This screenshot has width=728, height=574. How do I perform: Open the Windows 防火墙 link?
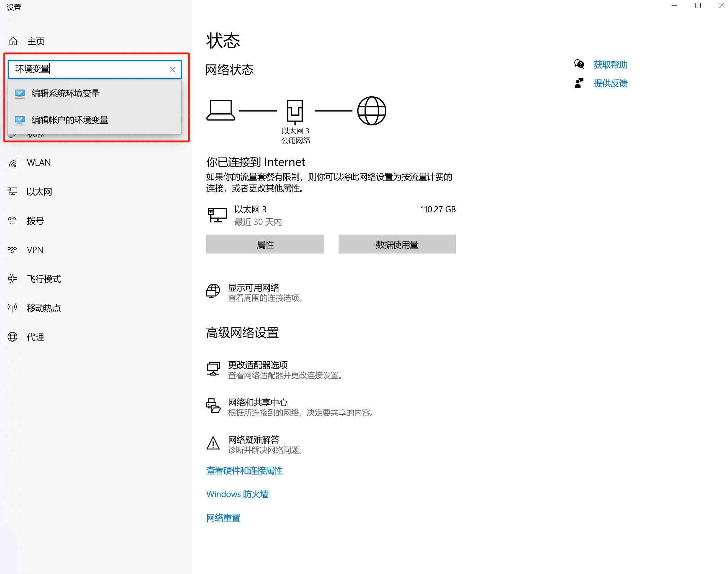pos(237,494)
